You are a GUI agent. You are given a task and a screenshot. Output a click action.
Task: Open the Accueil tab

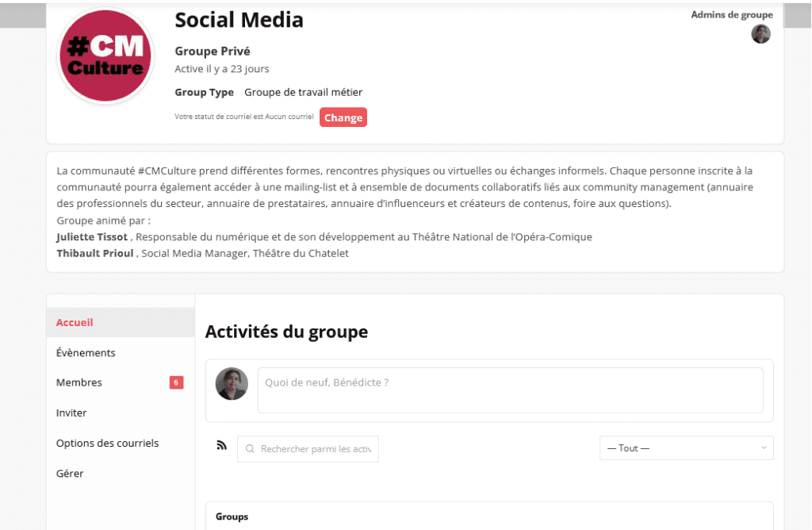pos(75,322)
